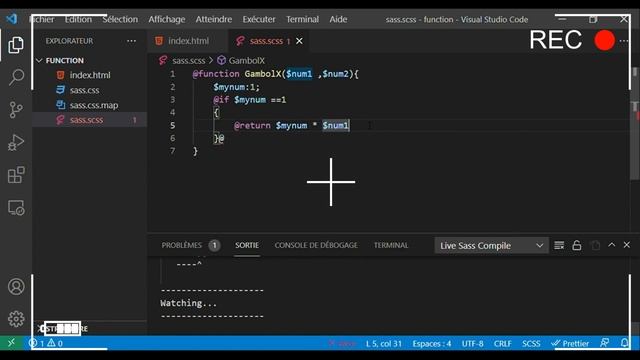Click the Prettier status bar item
The height and width of the screenshot is (360, 640).
pyautogui.click(x=570, y=343)
